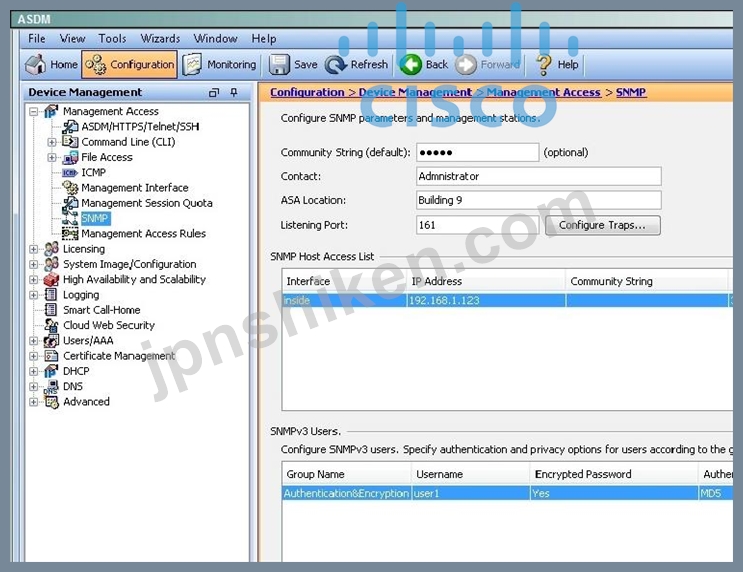Click the Advanced node icon

click(x=51, y=402)
